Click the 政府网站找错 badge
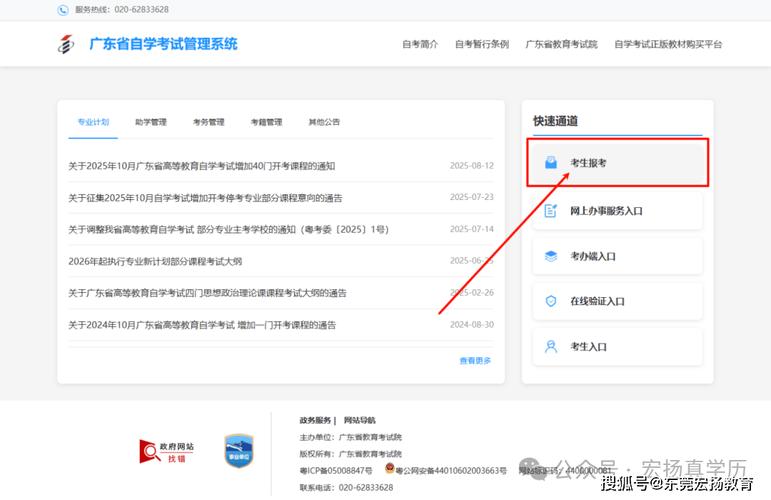 166,451
